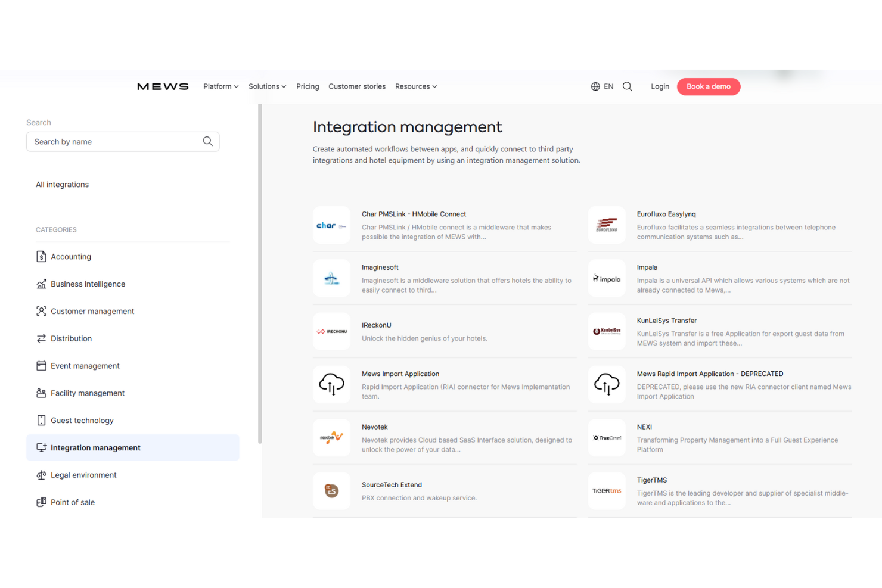Image resolution: width=882 pixels, height=588 pixels.
Task: Select the Event management calendar icon
Action: pyautogui.click(x=41, y=365)
